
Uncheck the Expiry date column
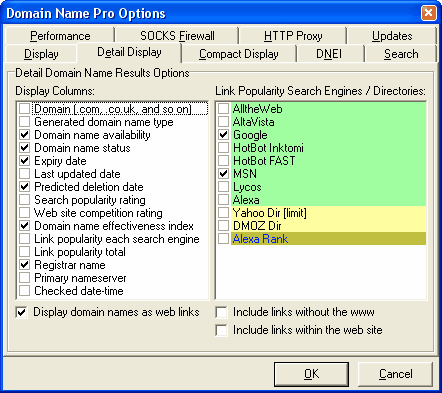coord(24,161)
